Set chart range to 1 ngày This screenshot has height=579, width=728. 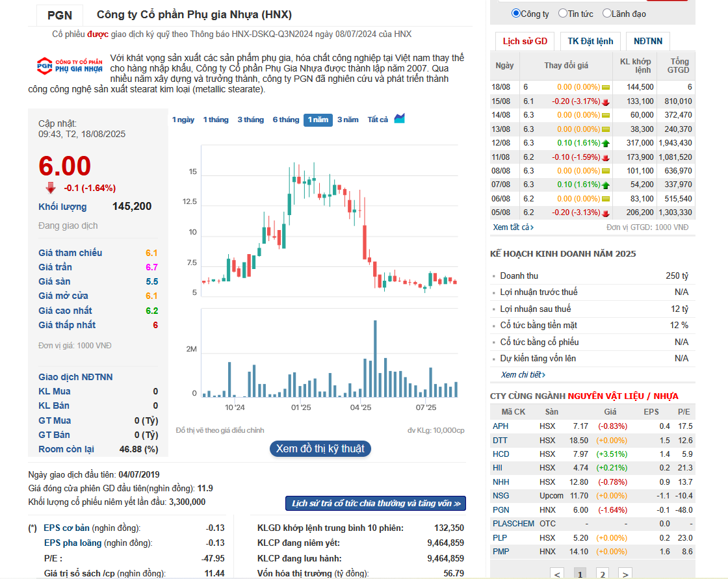click(x=183, y=120)
